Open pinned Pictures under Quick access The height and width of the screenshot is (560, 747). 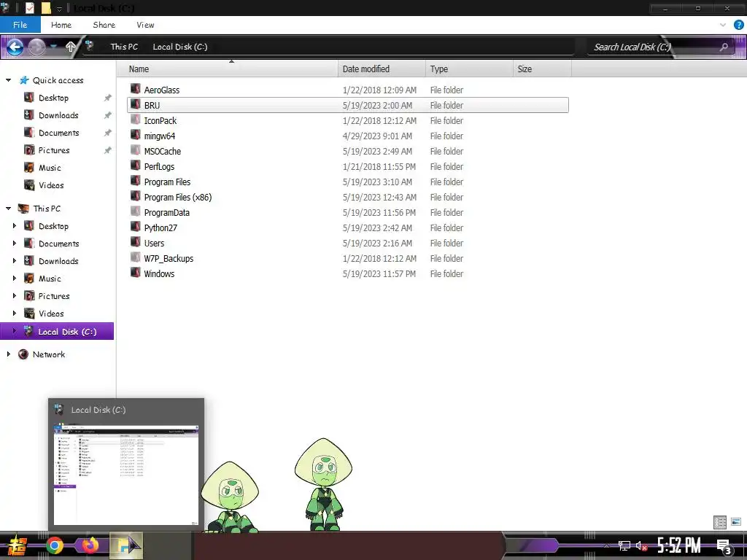pos(54,150)
